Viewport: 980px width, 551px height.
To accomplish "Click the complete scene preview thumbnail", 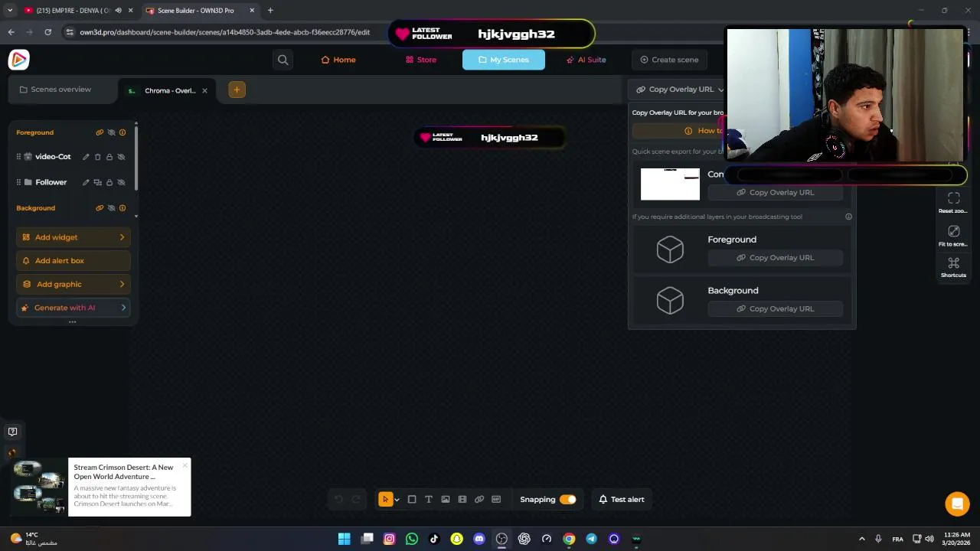I will (x=670, y=184).
